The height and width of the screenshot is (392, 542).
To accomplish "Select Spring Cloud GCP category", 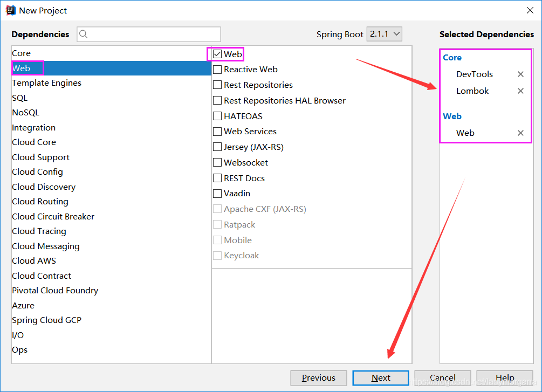I will pyautogui.click(x=111, y=320).
